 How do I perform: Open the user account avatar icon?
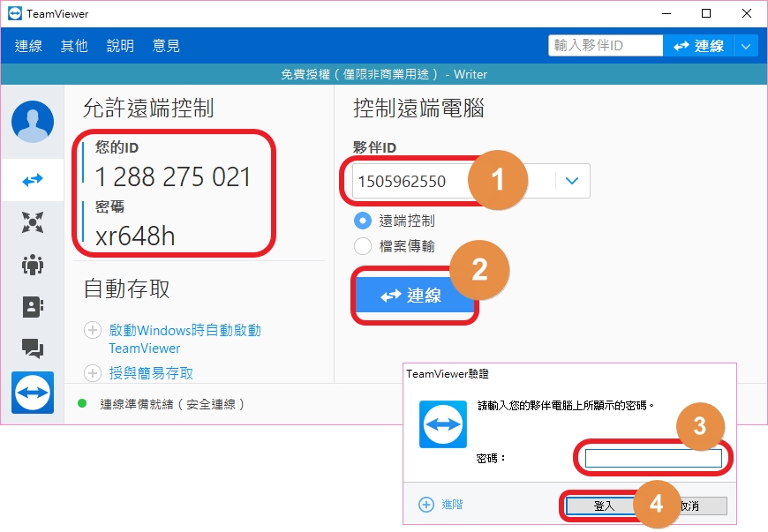[33, 122]
